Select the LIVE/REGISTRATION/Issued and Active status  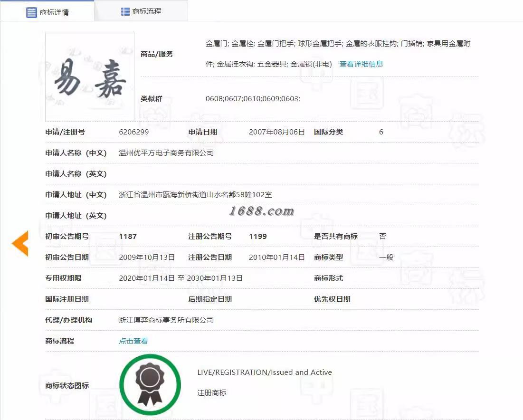click(265, 372)
